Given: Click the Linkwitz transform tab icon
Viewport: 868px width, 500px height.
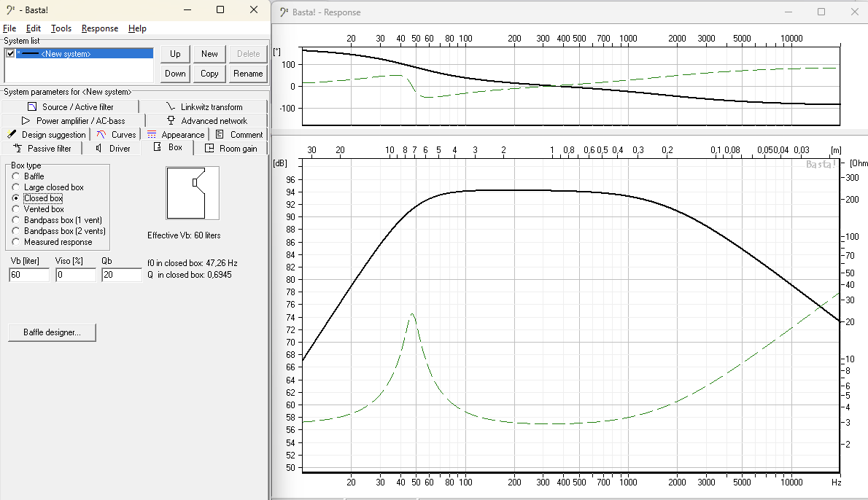Looking at the screenshot, I should pos(171,106).
